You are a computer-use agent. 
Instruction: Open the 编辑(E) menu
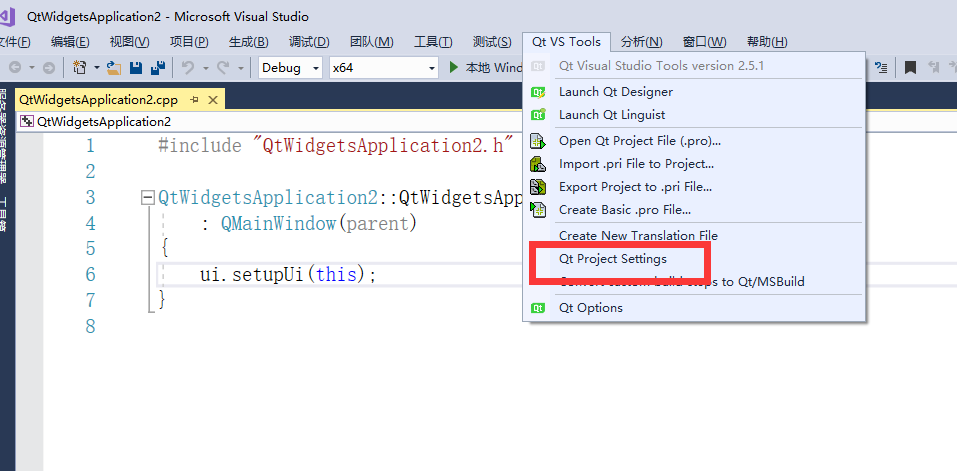click(x=70, y=42)
